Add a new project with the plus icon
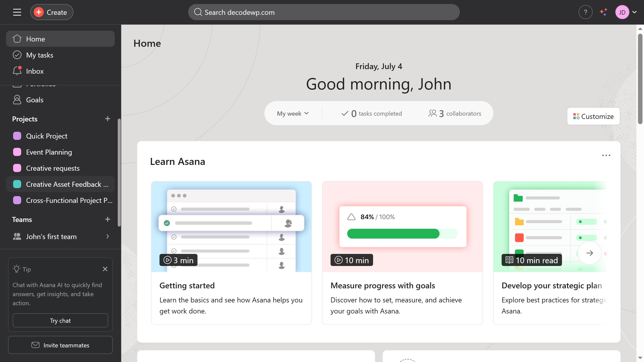Screen dimensions: 644x362 108,119
